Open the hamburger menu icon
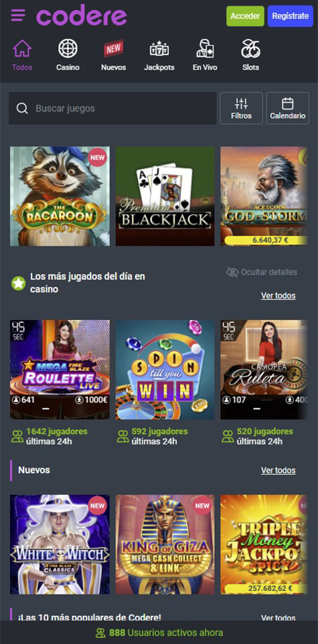318x644 pixels. coord(18,15)
